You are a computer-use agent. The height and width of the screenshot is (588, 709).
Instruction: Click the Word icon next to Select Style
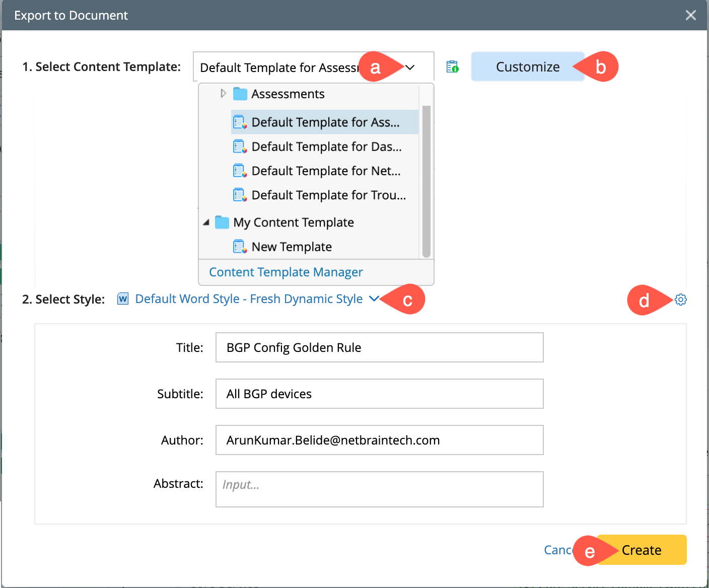(123, 299)
